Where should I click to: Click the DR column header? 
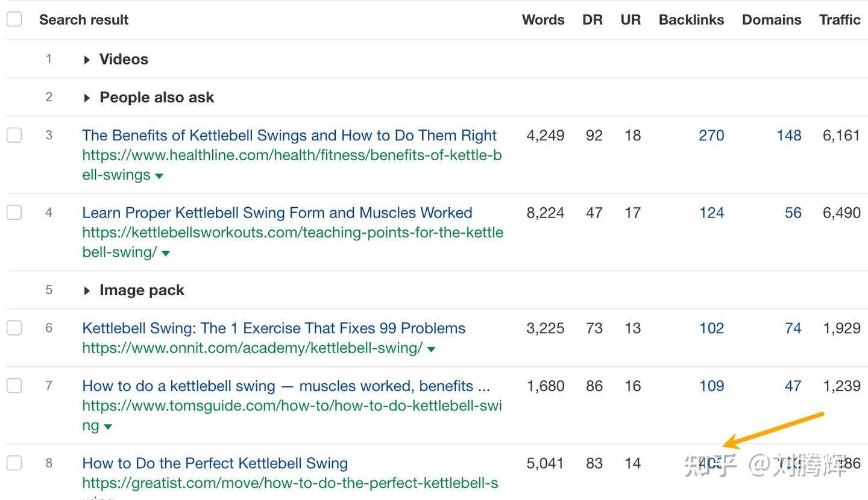click(x=593, y=19)
